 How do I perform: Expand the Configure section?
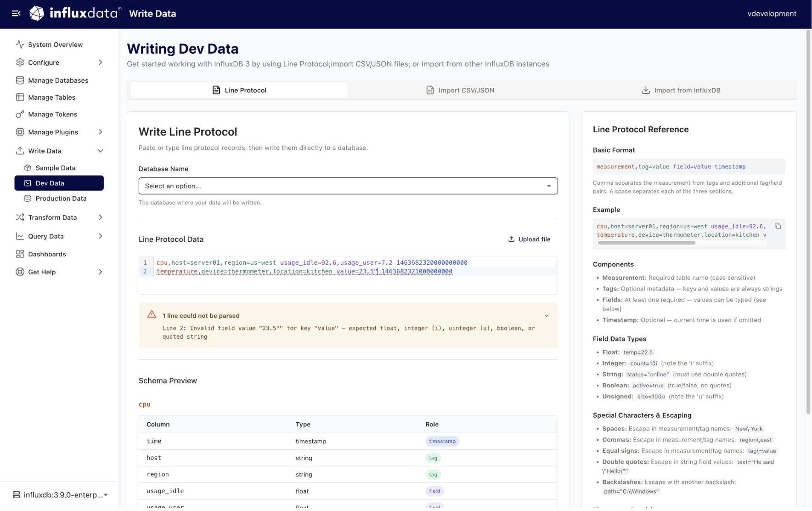[100, 62]
